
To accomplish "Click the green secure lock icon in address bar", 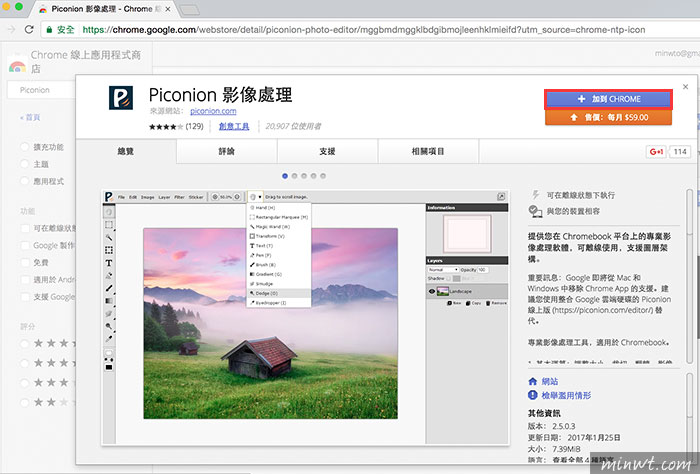I will pyautogui.click(x=49, y=30).
